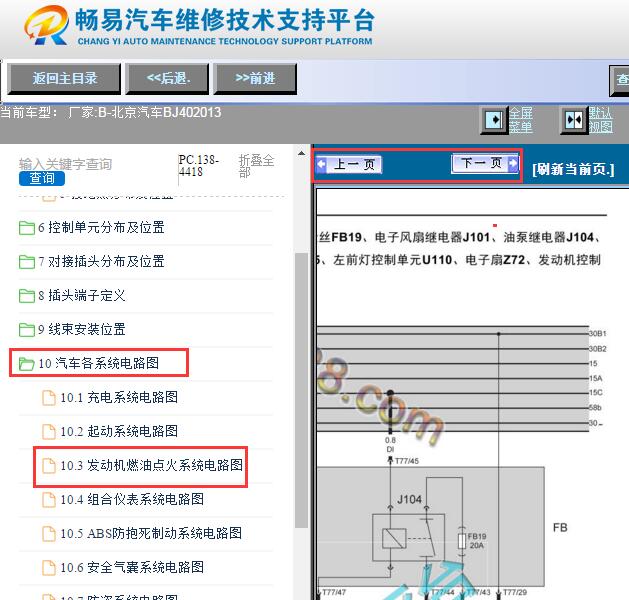The height and width of the screenshot is (600, 629).
Task: Click the J104 relay in diagram
Action: tap(408, 537)
